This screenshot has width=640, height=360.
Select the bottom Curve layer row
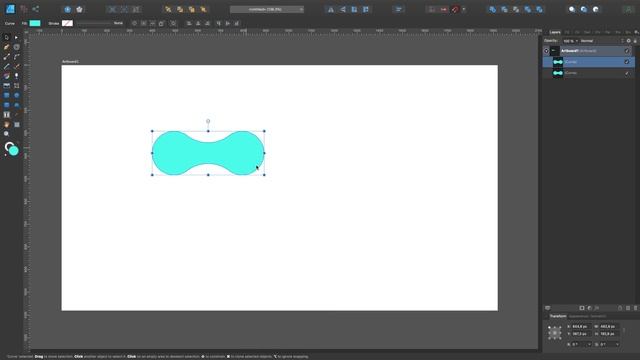[x=589, y=73]
